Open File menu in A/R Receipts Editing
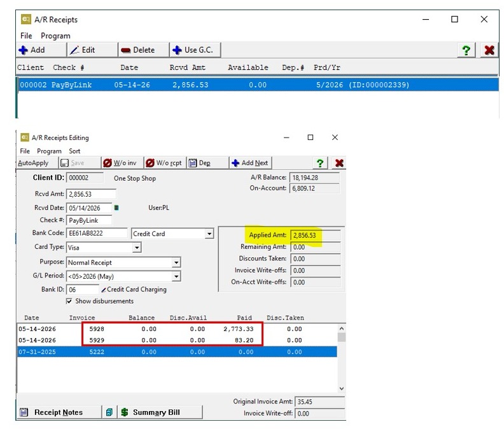504x429 pixels. pyautogui.click(x=25, y=151)
